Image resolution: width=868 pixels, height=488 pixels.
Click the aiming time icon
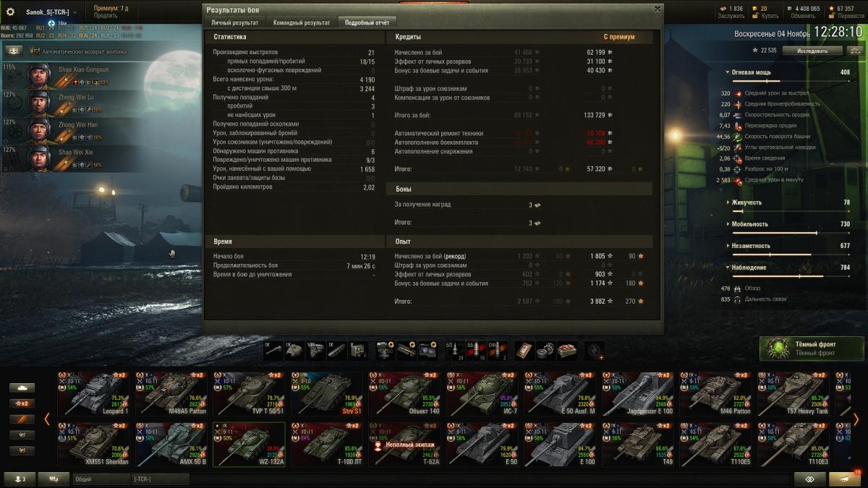pyautogui.click(x=738, y=158)
